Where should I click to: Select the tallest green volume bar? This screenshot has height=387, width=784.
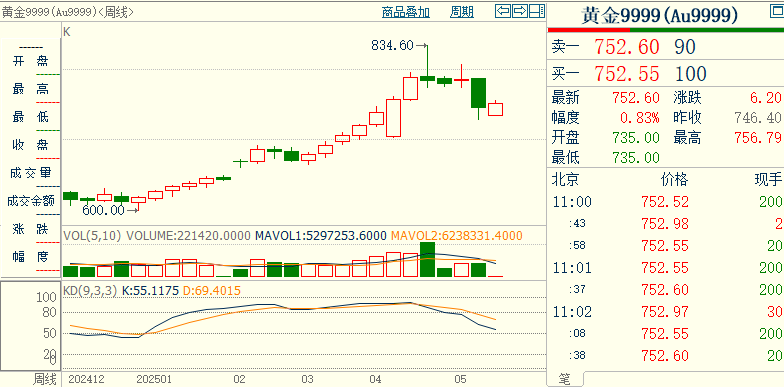428,260
